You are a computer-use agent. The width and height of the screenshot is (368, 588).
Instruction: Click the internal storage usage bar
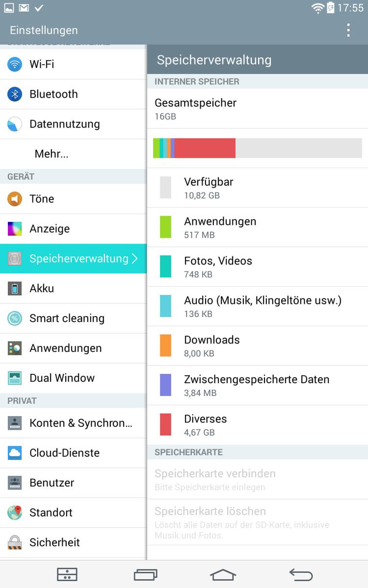point(258,148)
